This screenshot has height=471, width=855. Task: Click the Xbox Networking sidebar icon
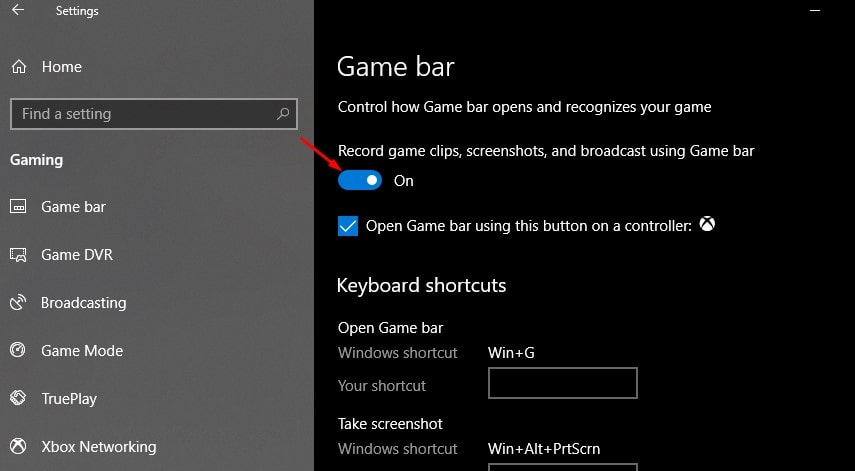click(x=18, y=446)
